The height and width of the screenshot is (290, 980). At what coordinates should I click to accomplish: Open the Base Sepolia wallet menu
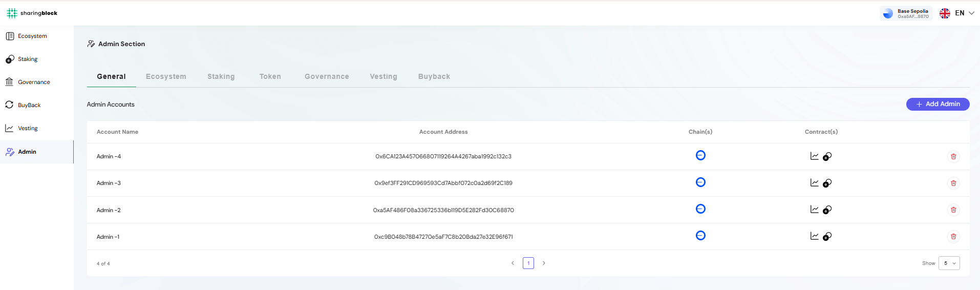906,13
